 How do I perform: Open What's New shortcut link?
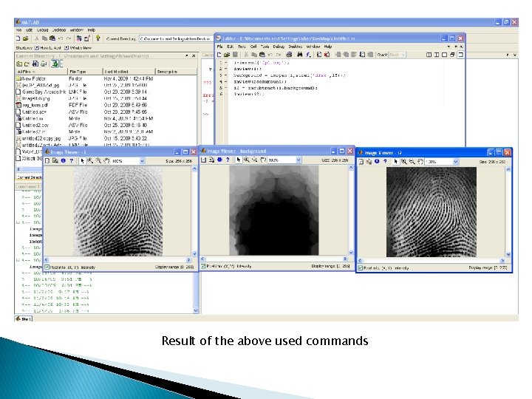click(x=78, y=48)
